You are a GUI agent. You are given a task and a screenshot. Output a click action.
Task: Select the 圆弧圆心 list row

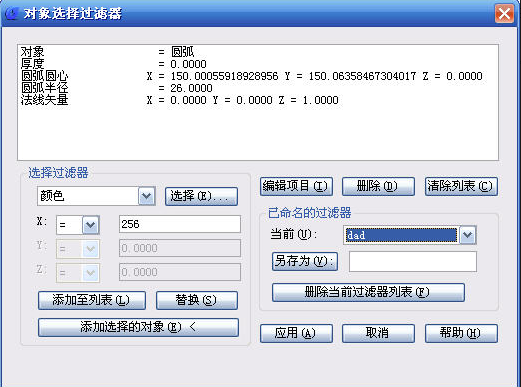point(258,76)
